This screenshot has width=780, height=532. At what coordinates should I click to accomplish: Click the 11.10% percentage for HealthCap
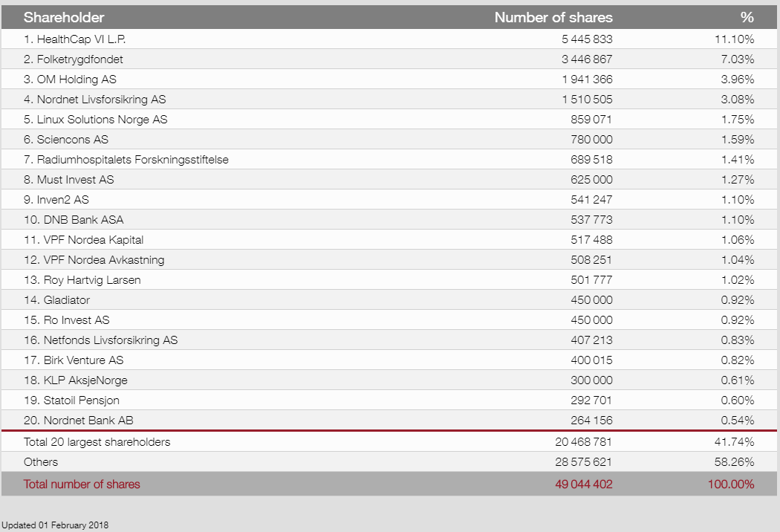[x=735, y=39]
